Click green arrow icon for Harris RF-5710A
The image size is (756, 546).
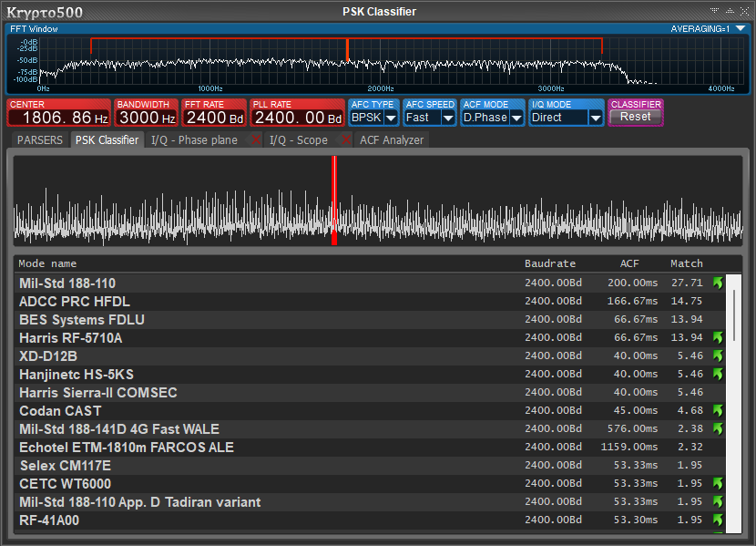[x=718, y=337]
